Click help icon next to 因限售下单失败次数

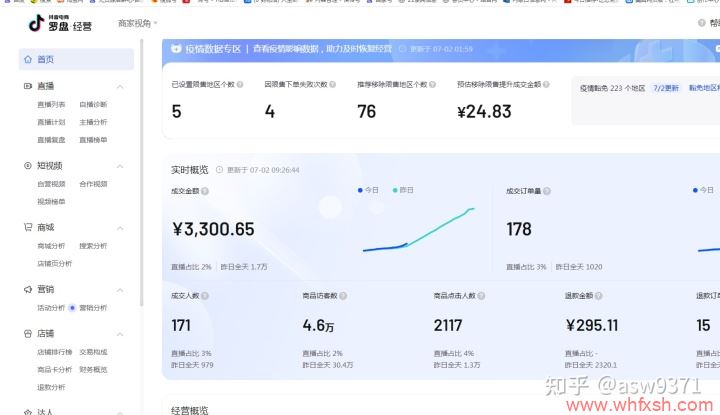(332, 84)
